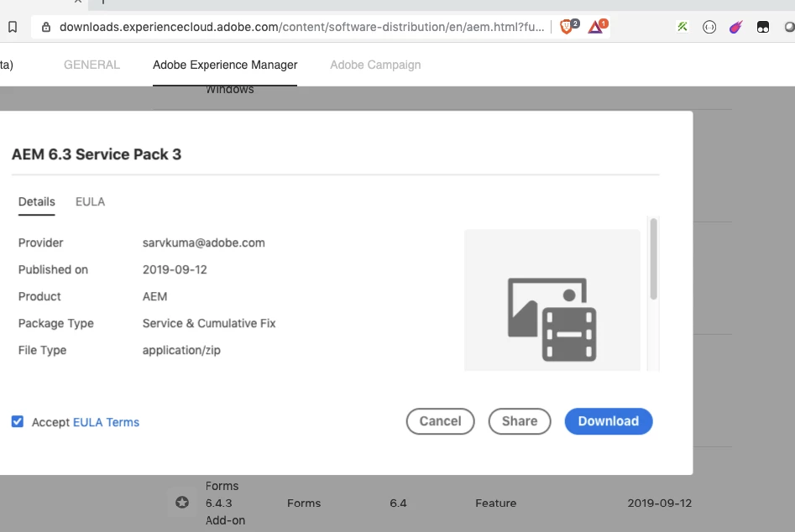This screenshot has width=795, height=532.
Task: Click the Forms 6.4.3 Add-on row name
Action: [x=225, y=503]
